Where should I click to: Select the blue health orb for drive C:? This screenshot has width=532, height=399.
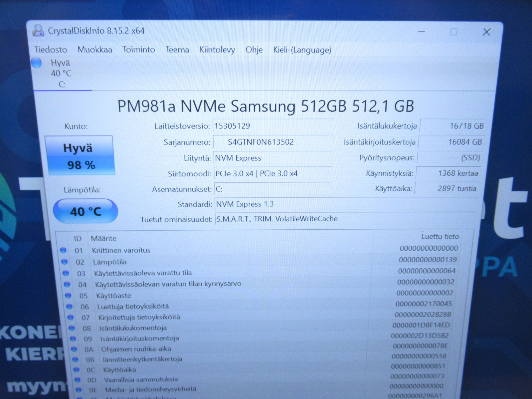tap(36, 63)
